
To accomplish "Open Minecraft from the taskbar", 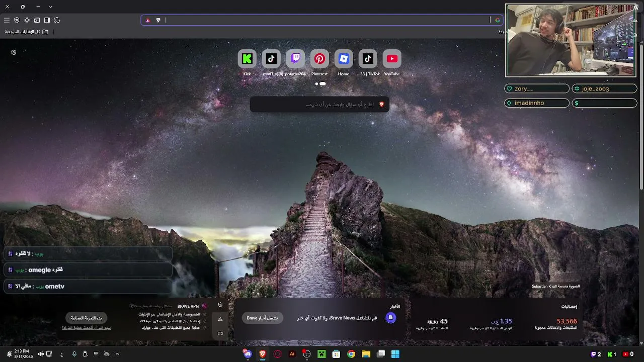I will pos(321,354).
